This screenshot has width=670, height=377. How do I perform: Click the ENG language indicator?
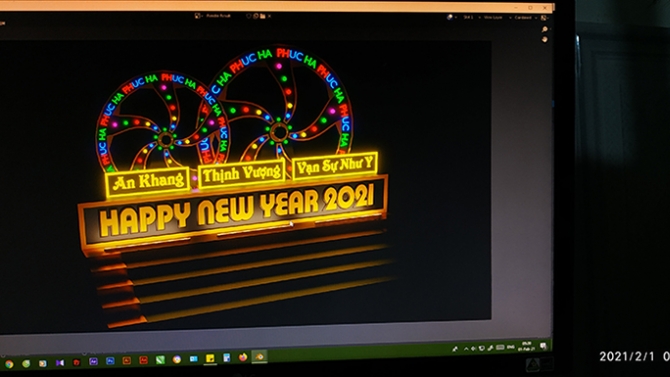(510, 348)
